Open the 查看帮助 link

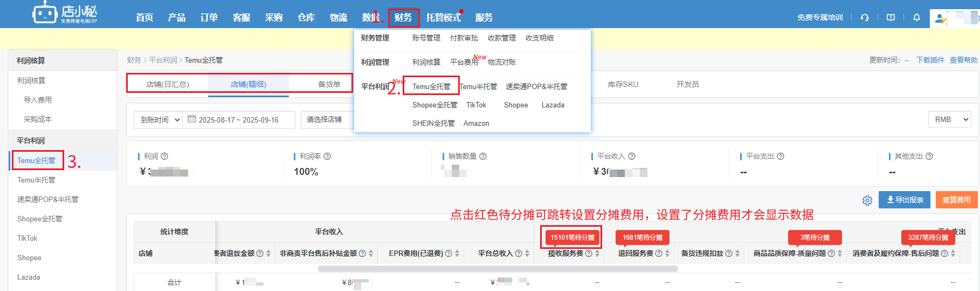point(963,60)
